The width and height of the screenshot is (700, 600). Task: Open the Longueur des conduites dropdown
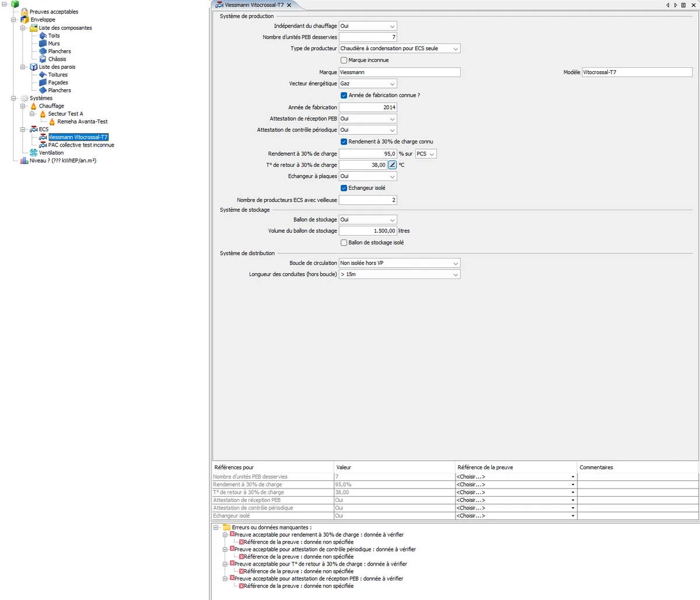[400, 274]
